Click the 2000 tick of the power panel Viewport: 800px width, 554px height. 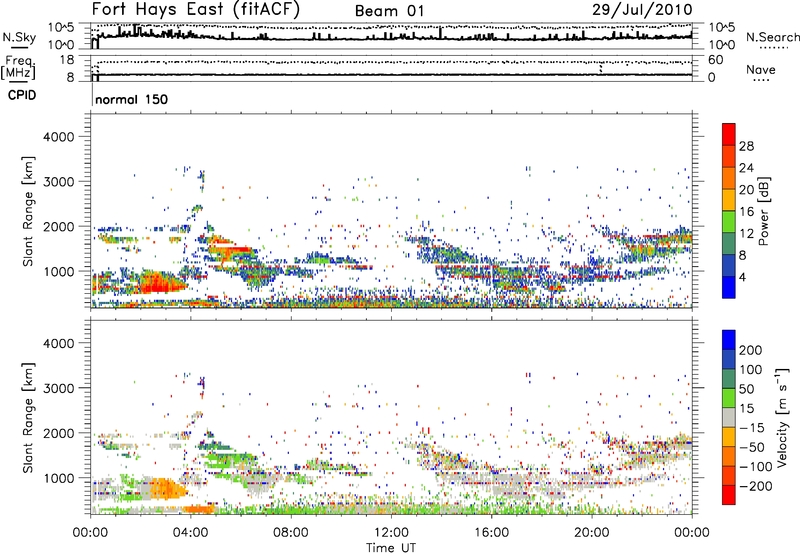coord(59,226)
